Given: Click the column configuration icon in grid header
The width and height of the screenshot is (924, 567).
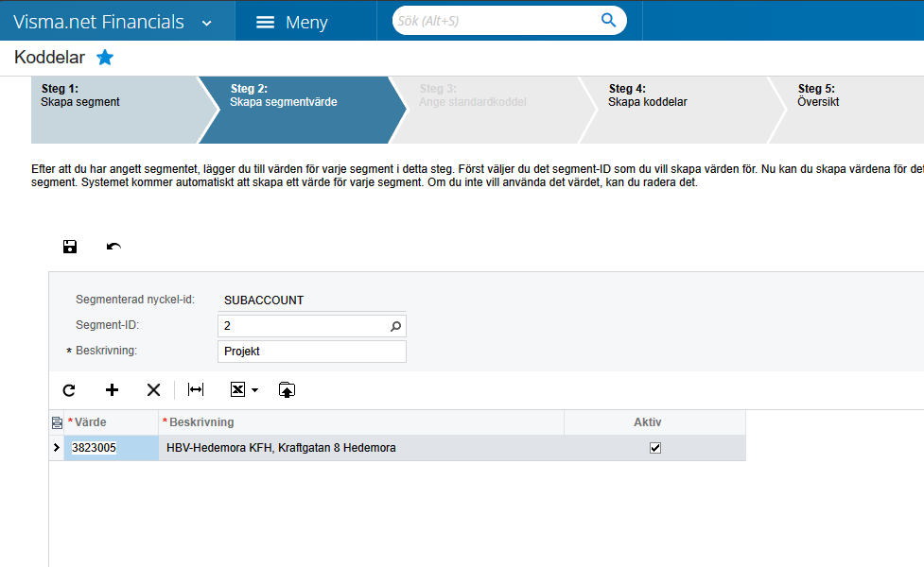Looking at the screenshot, I should (57, 421).
